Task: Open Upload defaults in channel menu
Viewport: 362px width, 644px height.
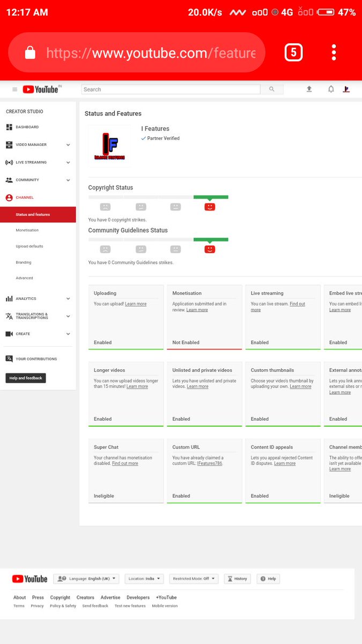Action: click(29, 246)
